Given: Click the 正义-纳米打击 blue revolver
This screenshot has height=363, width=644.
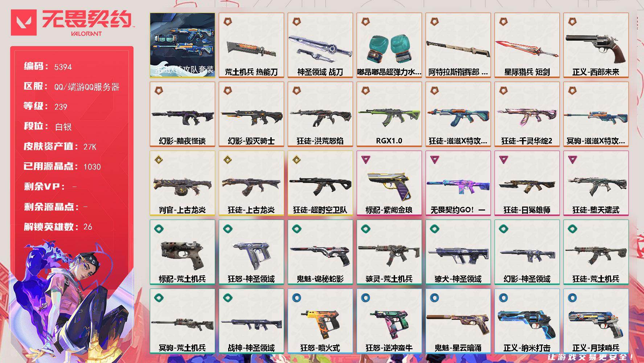Looking at the screenshot, I should pyautogui.click(x=527, y=321).
